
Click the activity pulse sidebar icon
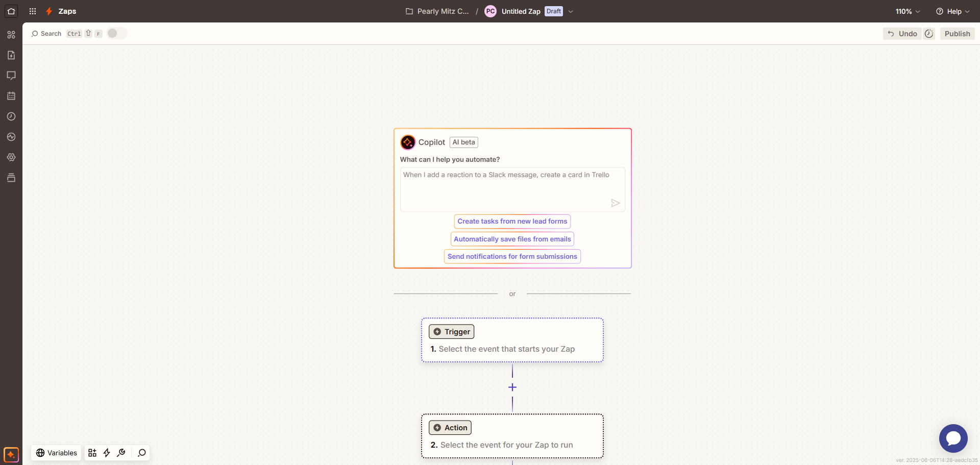pyautogui.click(x=11, y=137)
